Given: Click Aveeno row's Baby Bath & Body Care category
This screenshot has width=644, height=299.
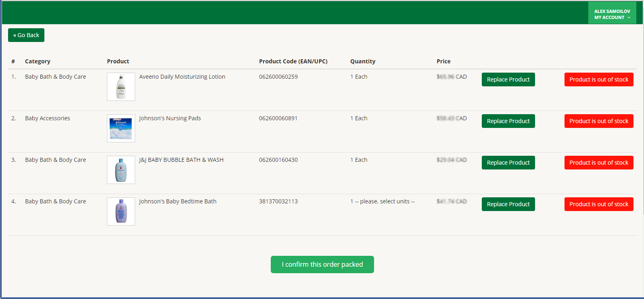Looking at the screenshot, I should (55, 77).
